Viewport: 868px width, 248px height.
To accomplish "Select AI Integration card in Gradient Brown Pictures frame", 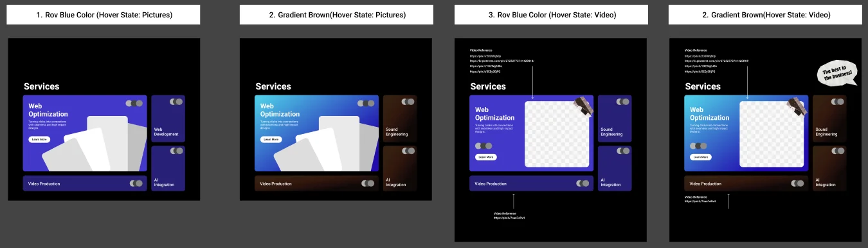I will pyautogui.click(x=400, y=168).
